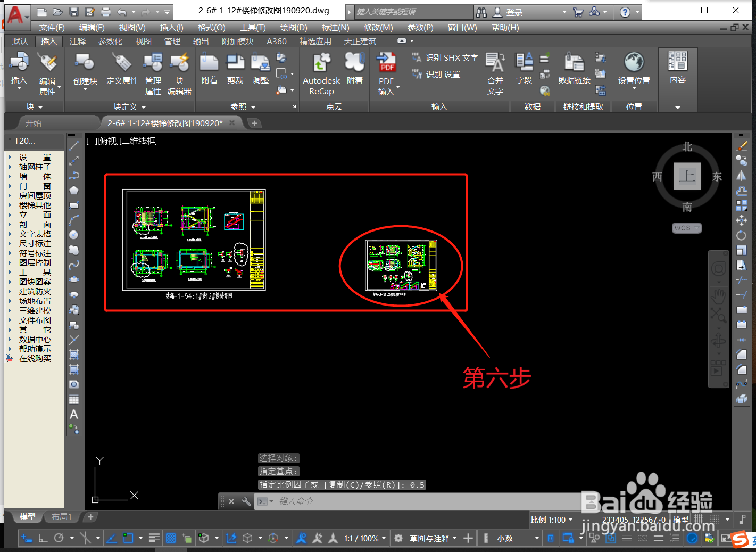Click the Save icon in quick access toolbar
756x552 pixels.
tap(74, 12)
